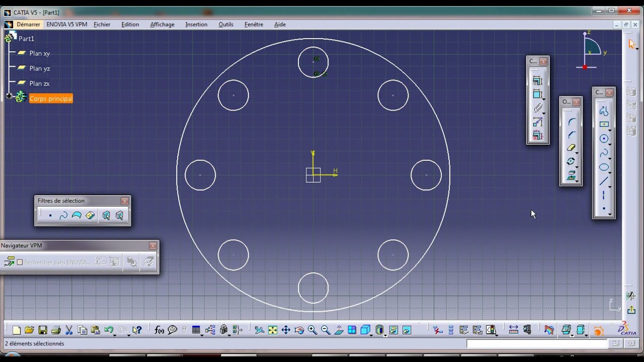Select the Ellipse tool
Screen dimensions: 644x362
coord(604,167)
